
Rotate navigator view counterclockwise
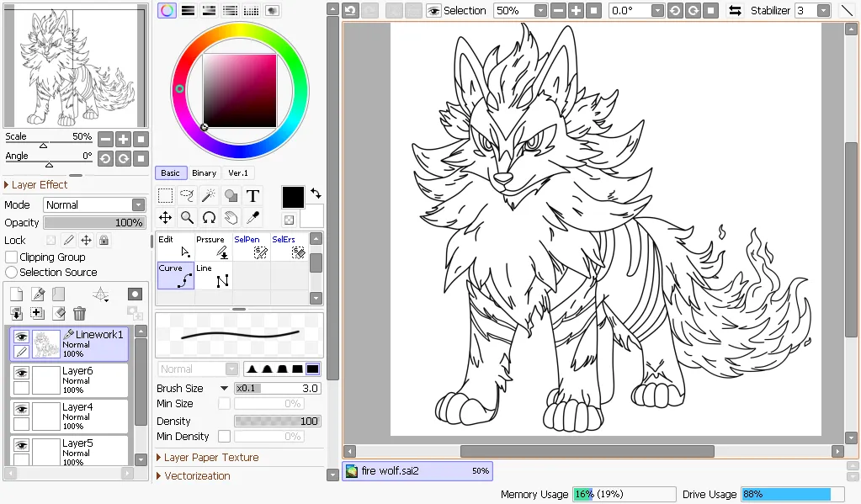tap(105, 159)
